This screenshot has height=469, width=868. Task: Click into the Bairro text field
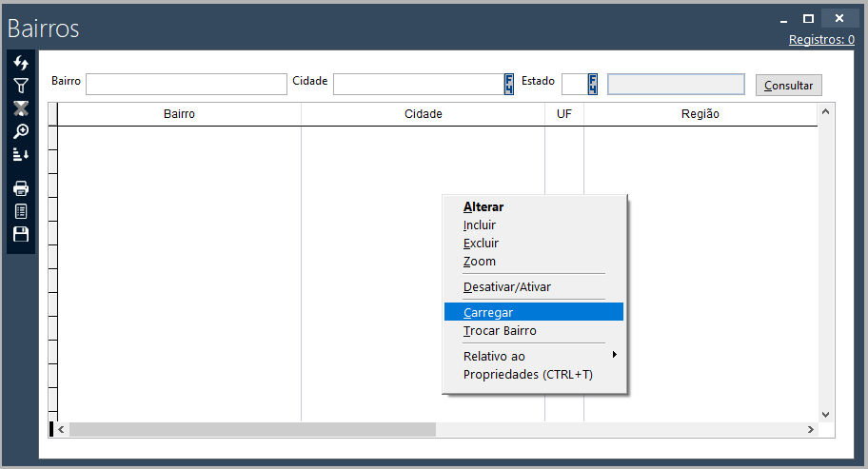186,85
